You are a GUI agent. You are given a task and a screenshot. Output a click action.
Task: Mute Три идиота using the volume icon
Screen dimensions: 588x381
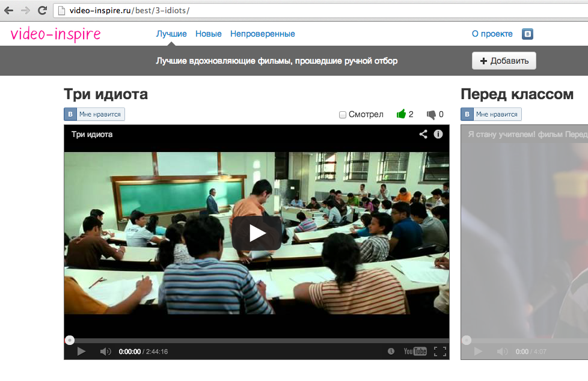105,352
